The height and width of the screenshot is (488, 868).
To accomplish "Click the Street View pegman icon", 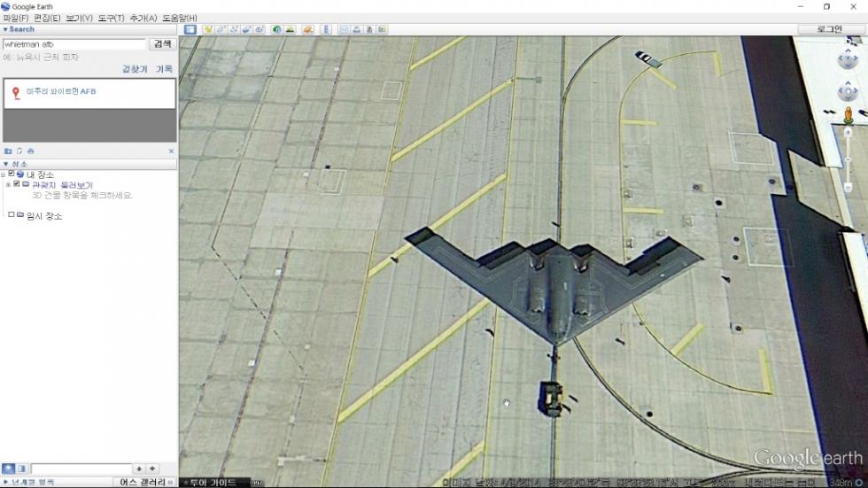I will click(848, 114).
